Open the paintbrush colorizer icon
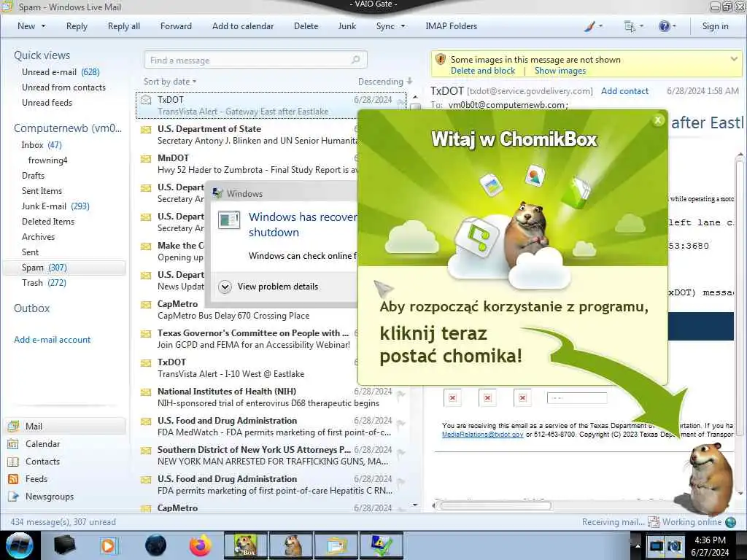 (589, 26)
